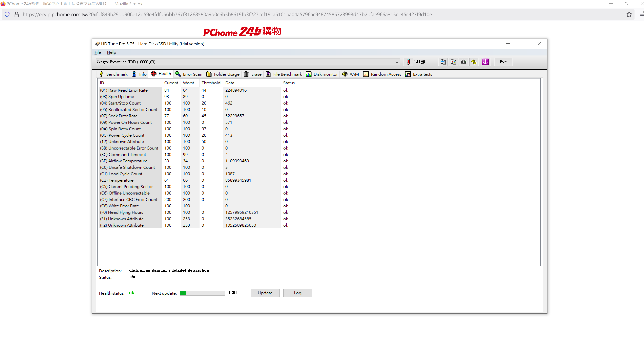Select the (F1) Unknown Attribute row

[x=201, y=219]
